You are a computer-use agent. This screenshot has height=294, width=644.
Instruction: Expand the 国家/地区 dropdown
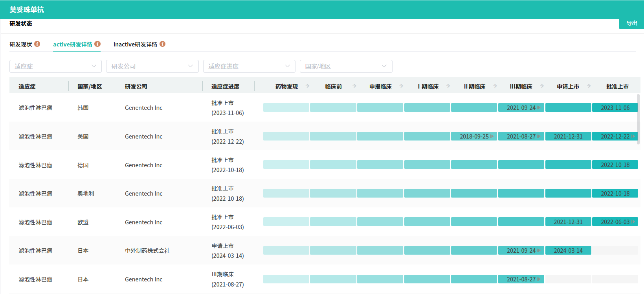pos(346,67)
